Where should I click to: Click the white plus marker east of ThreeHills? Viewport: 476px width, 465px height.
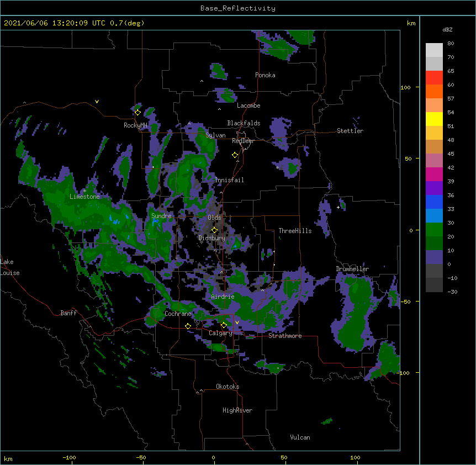click(x=338, y=207)
